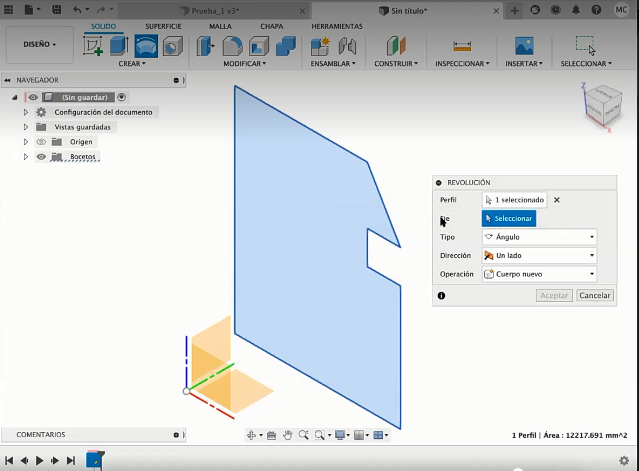Switch to the SUPERFICIE tab
The image size is (639, 471).
tap(163, 26)
